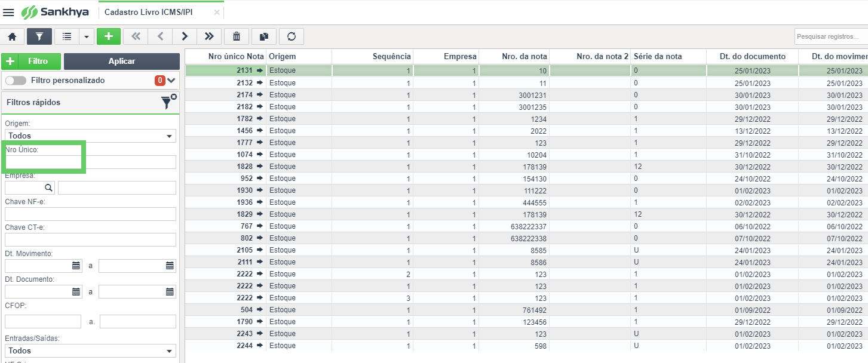Image resolution: width=868 pixels, height=363 pixels.
Task: Duplicate the record with copy icon
Action: [264, 36]
